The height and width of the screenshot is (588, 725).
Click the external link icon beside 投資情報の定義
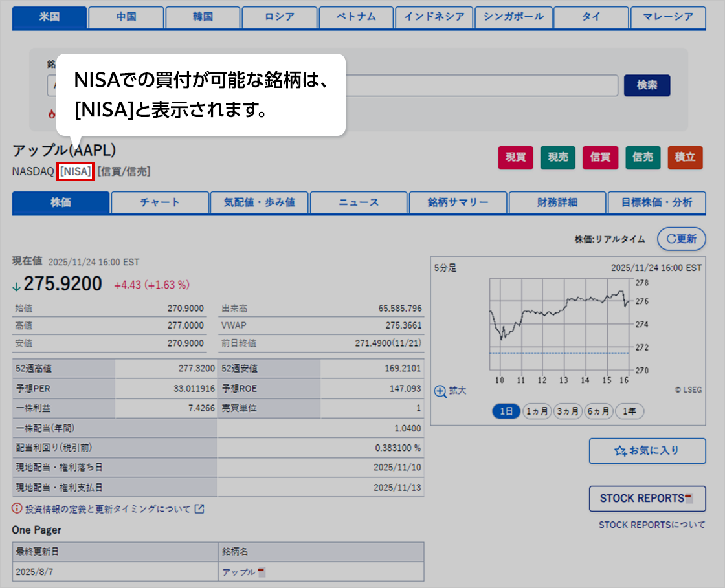(199, 509)
